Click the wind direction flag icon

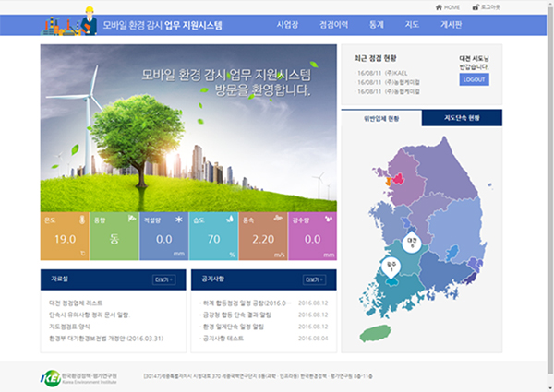pyautogui.click(x=132, y=221)
